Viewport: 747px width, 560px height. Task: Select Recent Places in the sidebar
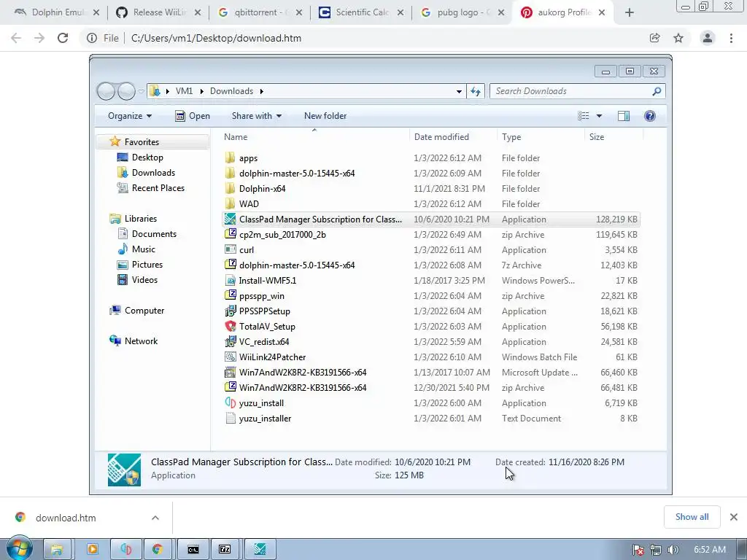click(x=158, y=187)
